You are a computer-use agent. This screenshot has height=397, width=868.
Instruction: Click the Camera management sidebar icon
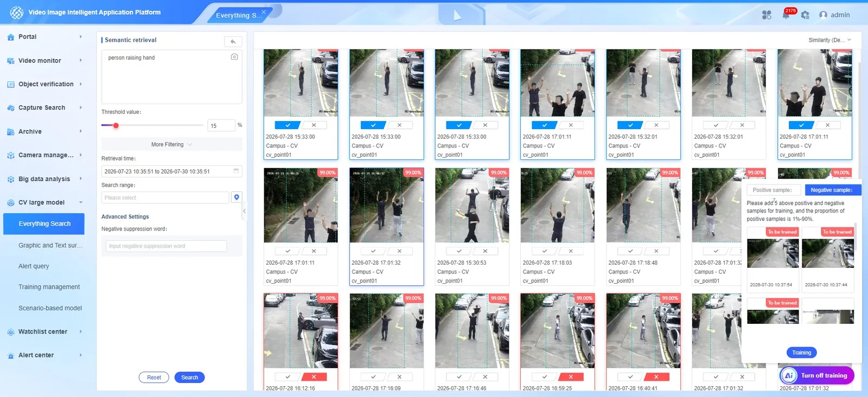click(x=10, y=155)
